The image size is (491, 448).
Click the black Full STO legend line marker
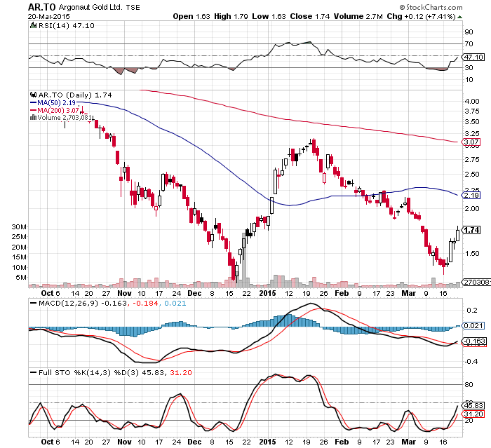point(33,372)
